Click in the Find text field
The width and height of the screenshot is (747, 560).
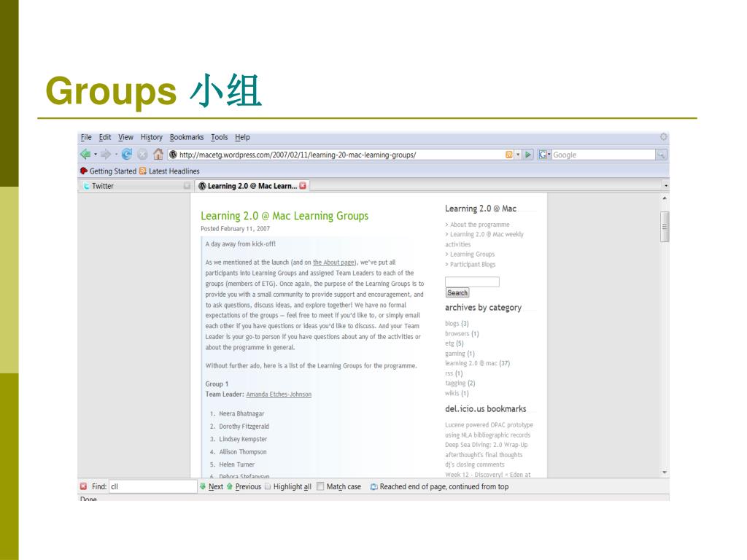pos(152,486)
